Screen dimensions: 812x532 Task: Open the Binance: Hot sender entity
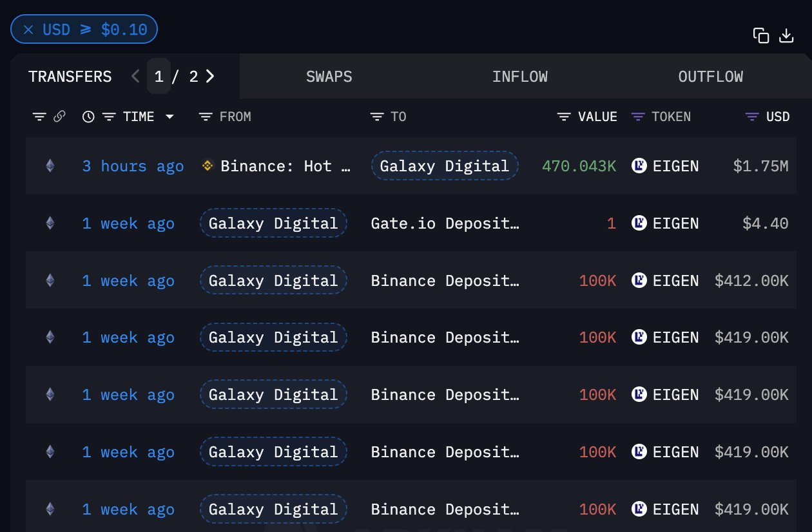(286, 166)
